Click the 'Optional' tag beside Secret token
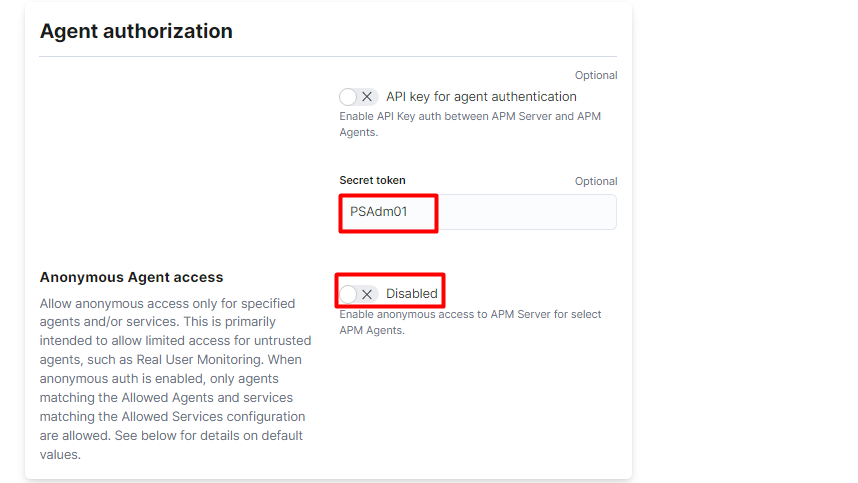The width and height of the screenshot is (858, 483). (x=596, y=181)
